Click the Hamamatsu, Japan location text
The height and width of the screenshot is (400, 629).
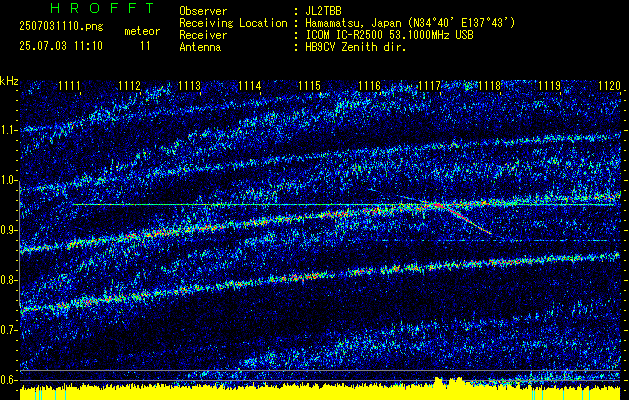(x=410, y=23)
